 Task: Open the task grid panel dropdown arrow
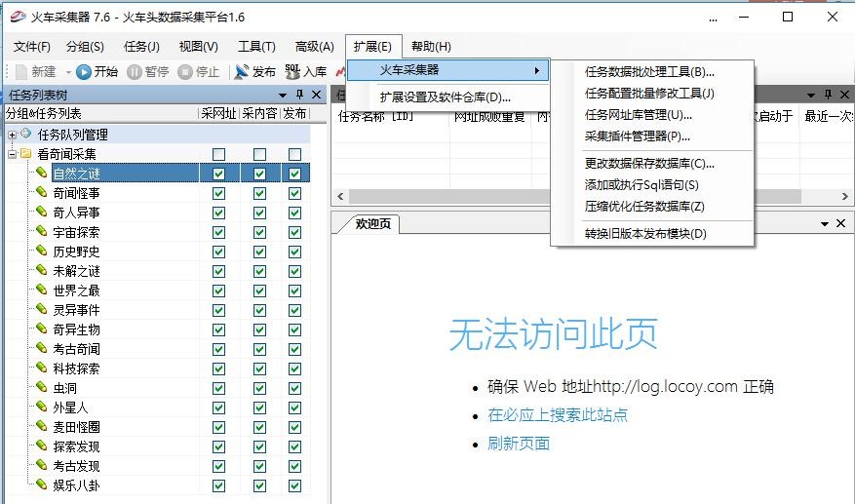coord(811,96)
